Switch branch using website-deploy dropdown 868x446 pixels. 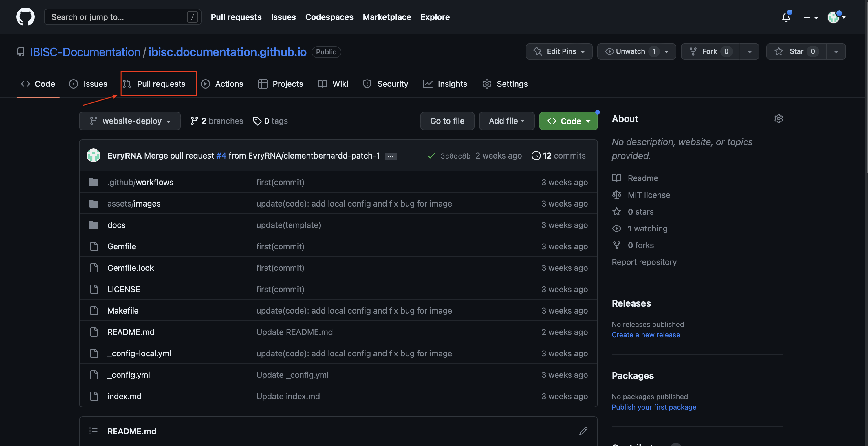tap(130, 121)
